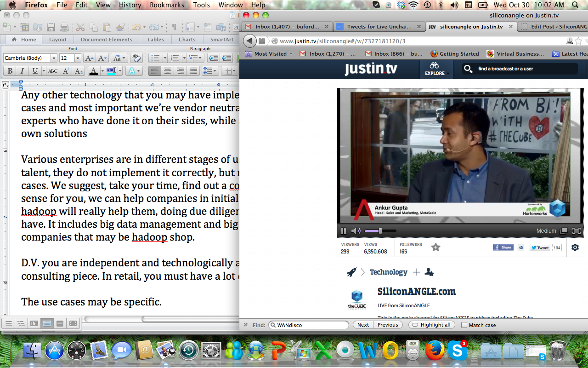Open the highlight color dropdown arrow
This screenshot has width=588, height=368.
[119, 71]
